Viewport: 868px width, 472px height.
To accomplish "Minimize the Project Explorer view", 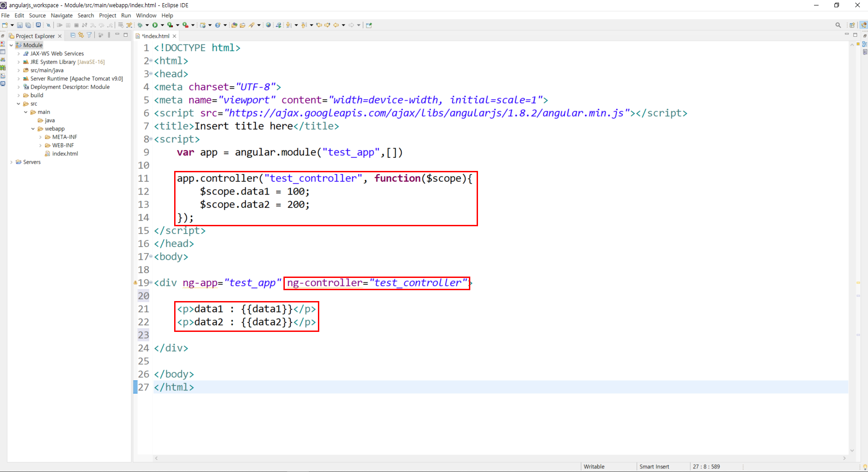I will click(x=117, y=34).
